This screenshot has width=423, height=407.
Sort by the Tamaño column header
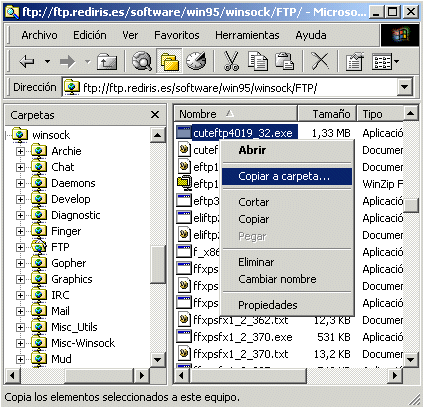point(327,114)
